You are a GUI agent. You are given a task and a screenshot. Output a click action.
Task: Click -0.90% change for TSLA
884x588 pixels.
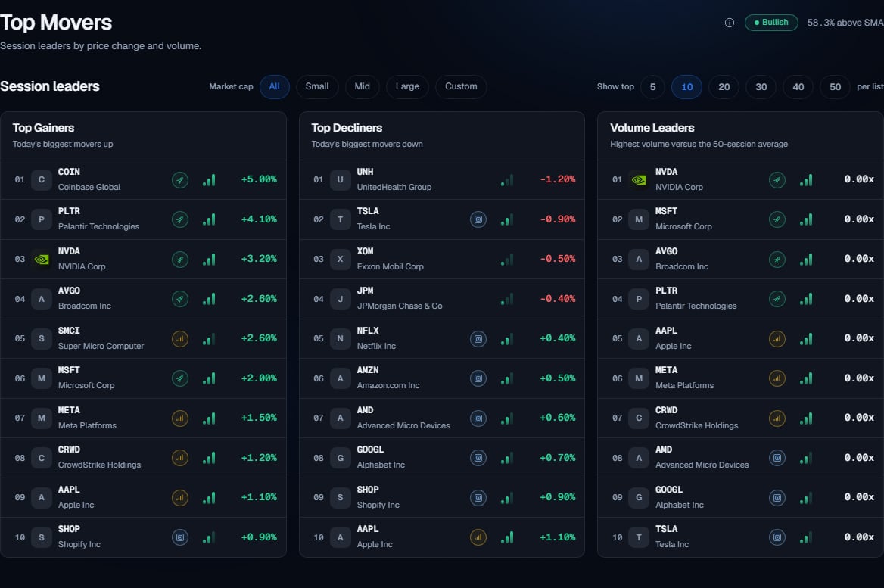click(x=558, y=219)
